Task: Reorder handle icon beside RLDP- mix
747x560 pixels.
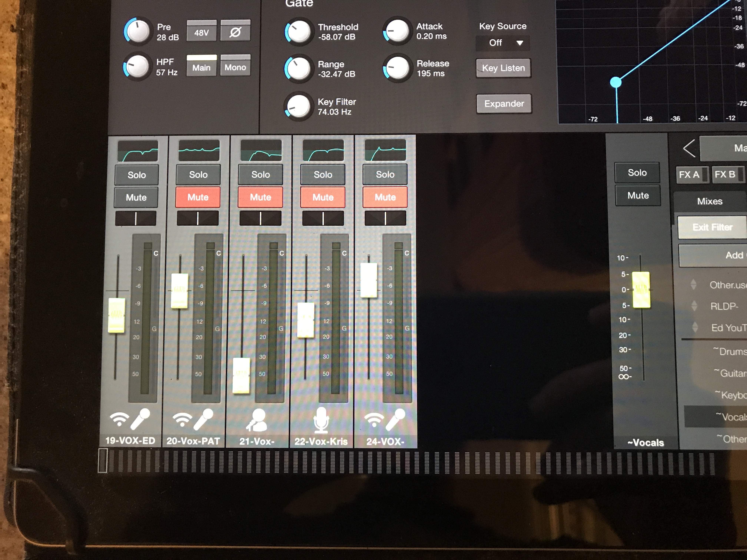Action: pos(694,306)
